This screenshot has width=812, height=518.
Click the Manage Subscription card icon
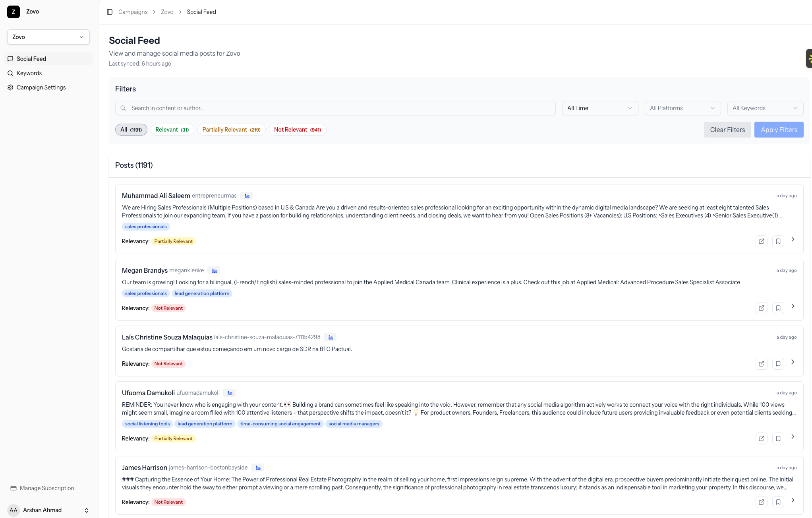14,488
